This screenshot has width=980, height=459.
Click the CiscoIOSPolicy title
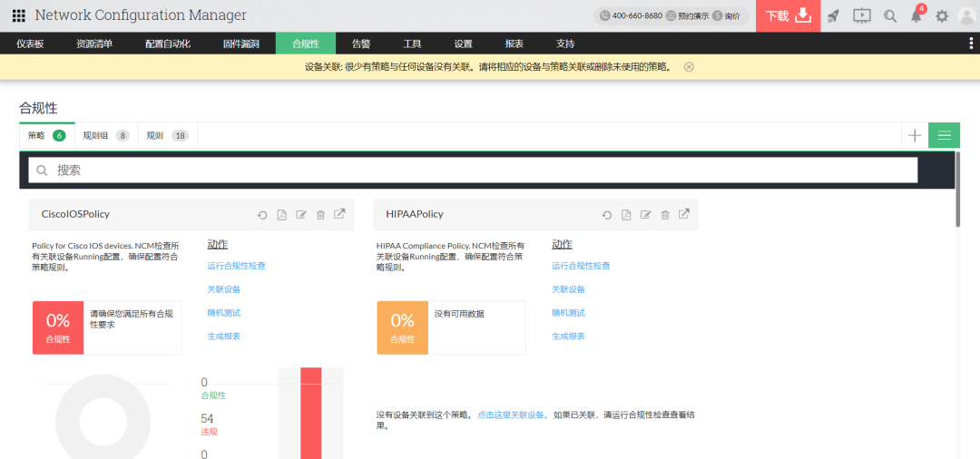75,214
